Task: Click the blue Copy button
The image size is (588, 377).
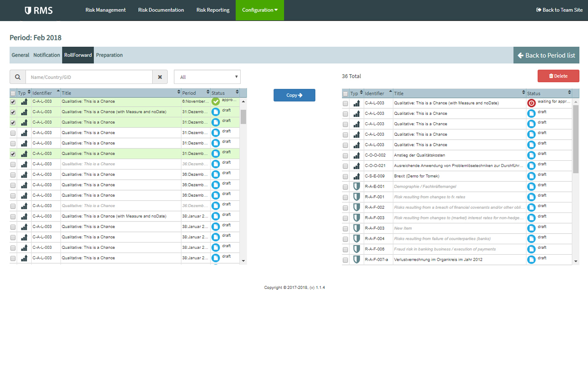Action: pos(294,95)
